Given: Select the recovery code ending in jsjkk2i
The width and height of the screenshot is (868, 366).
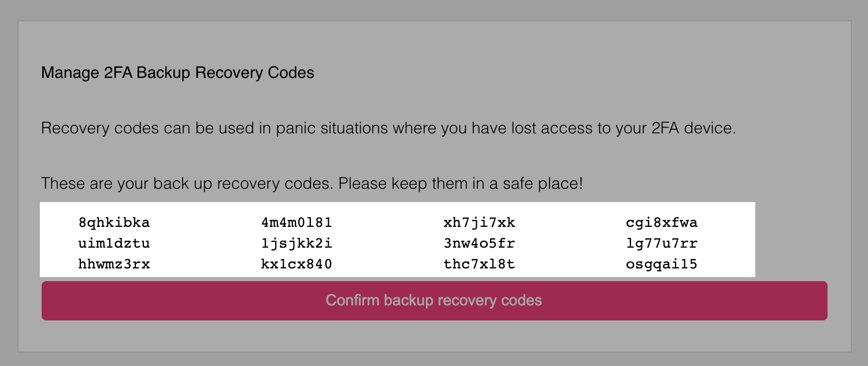Looking at the screenshot, I should coord(296,244).
